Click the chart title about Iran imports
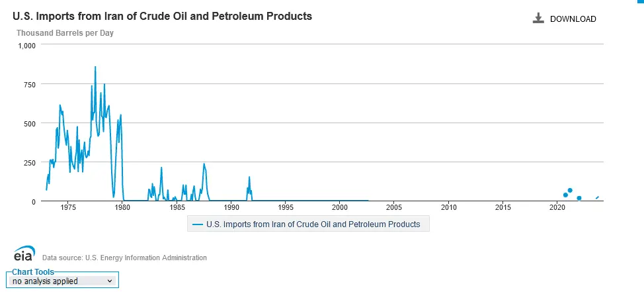644x292 pixels. [163, 16]
